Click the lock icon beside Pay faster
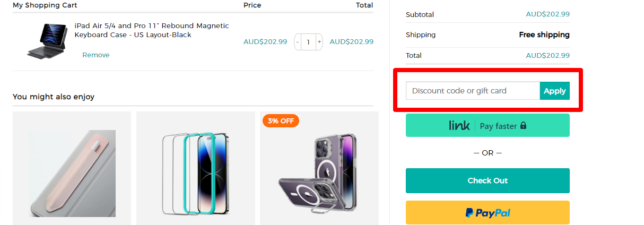Screen dimensions: 644x225 coord(523,126)
